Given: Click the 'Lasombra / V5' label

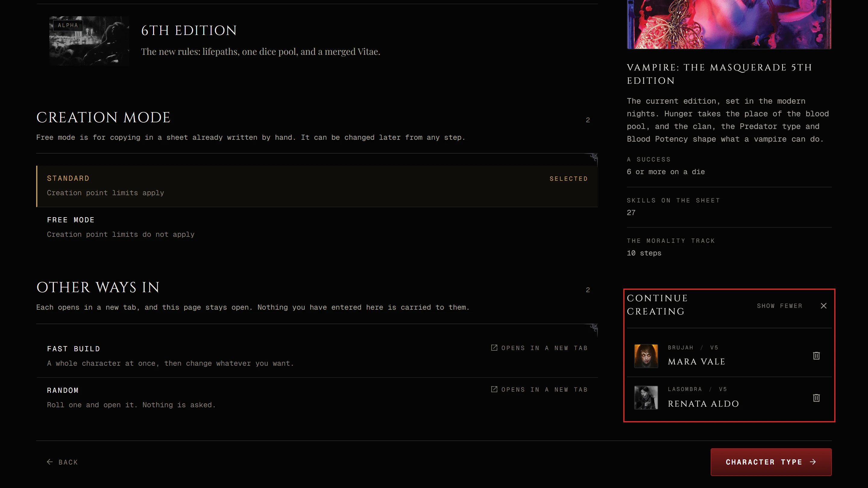Looking at the screenshot, I should point(697,389).
